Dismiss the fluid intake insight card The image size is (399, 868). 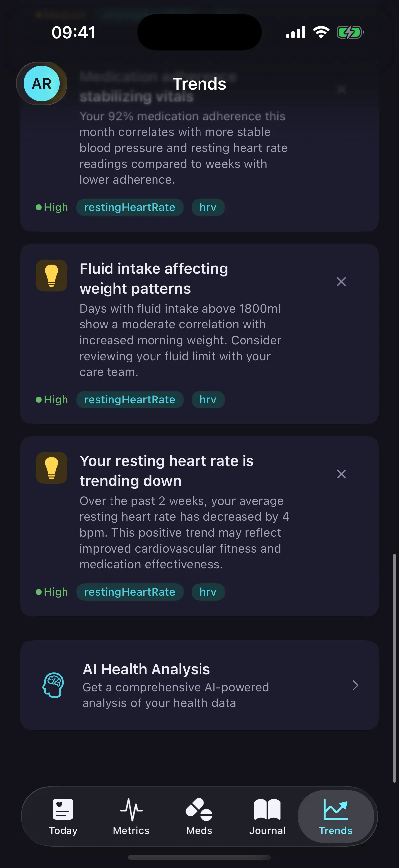point(341,282)
